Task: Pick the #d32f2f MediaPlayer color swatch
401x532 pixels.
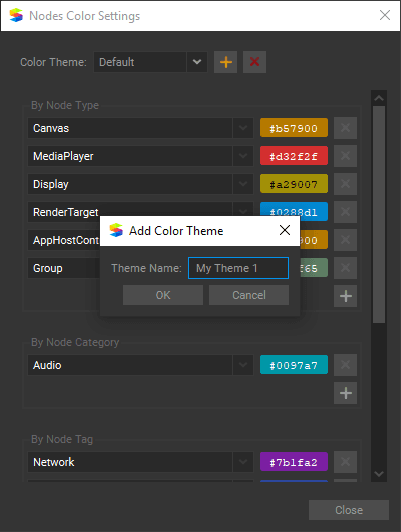Action: click(x=294, y=156)
